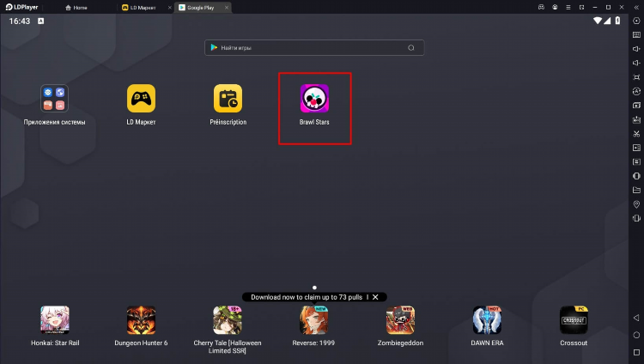The width and height of the screenshot is (644, 364).
Task: Open the gamepad icon in title bar
Action: click(541, 7)
